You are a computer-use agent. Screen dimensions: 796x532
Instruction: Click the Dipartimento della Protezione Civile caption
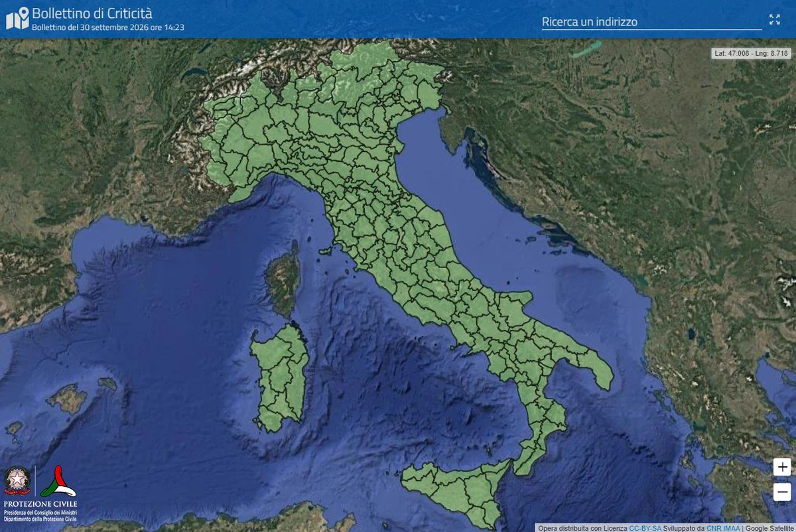[x=40, y=519]
